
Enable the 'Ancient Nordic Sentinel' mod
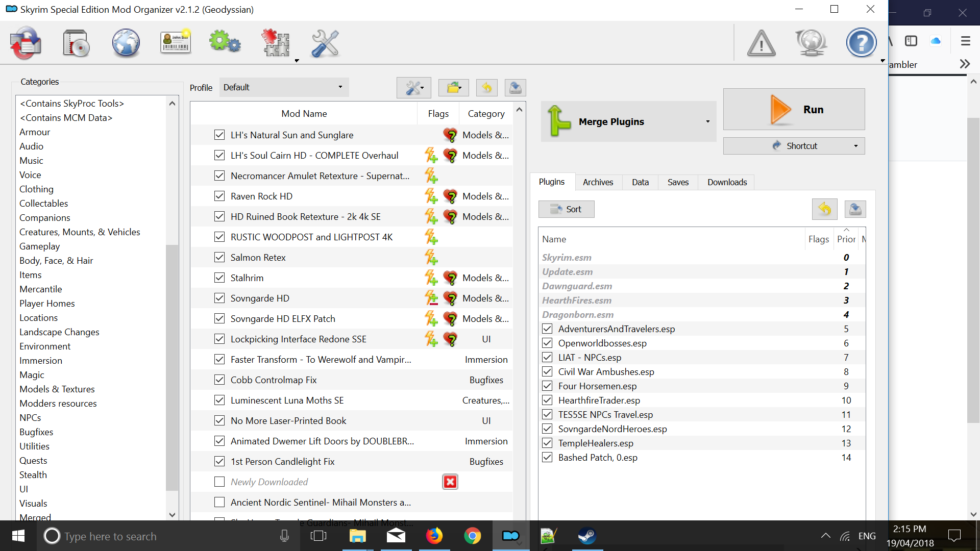tap(219, 502)
